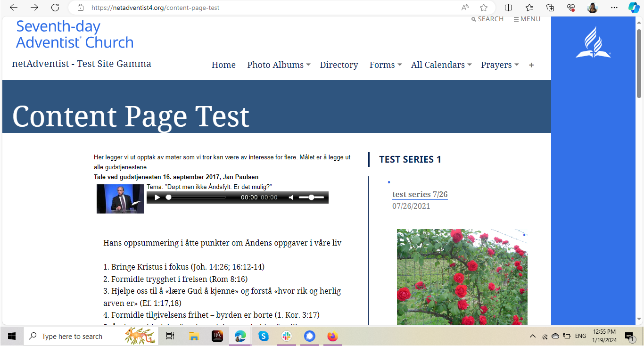Adjust the audio volume slider
Viewport: 644px width, 362px height.
pyautogui.click(x=311, y=197)
